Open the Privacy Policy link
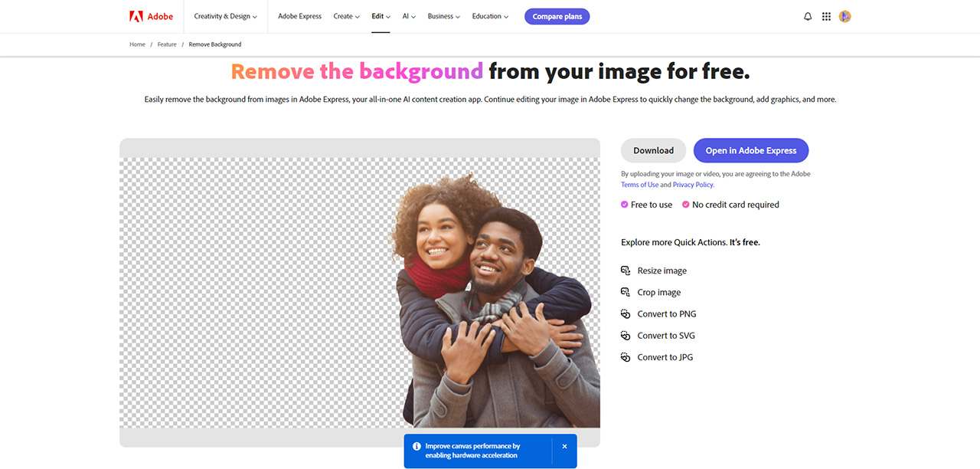980x469 pixels. click(x=693, y=185)
